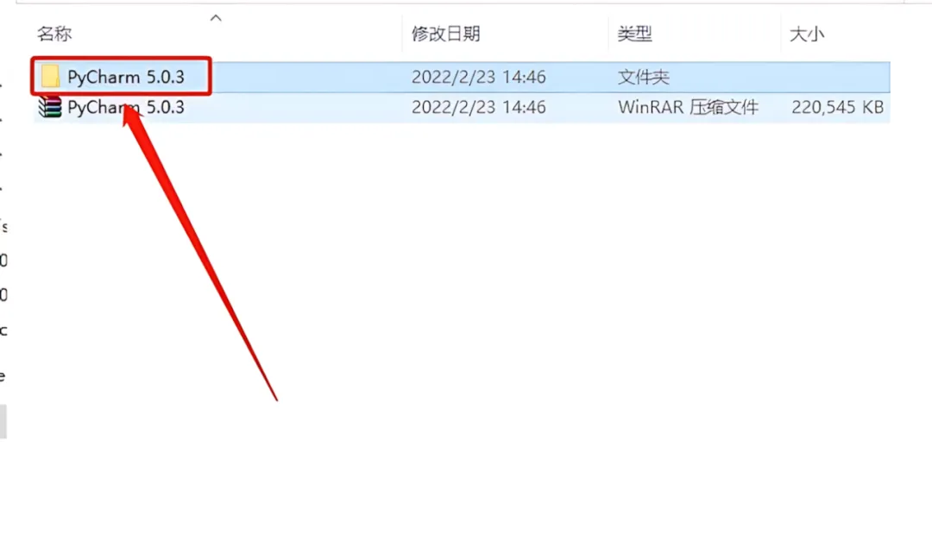
Task: Sort by the 大小 column header
Action: 807,34
